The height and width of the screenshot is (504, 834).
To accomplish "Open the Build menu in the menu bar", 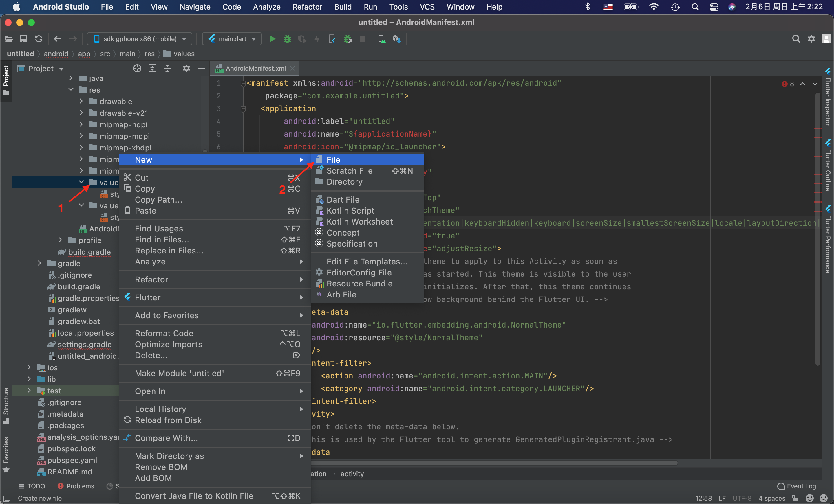I will click(343, 7).
